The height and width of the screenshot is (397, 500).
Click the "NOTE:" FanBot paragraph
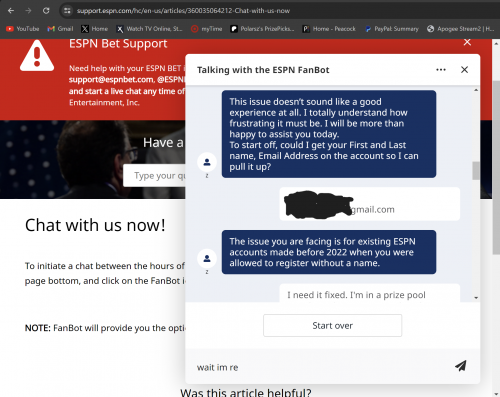tap(105, 328)
